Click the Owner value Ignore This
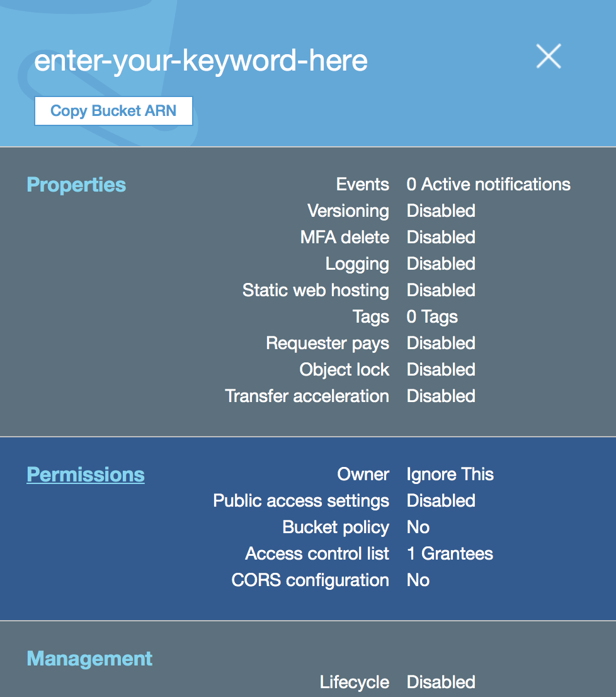 450,475
